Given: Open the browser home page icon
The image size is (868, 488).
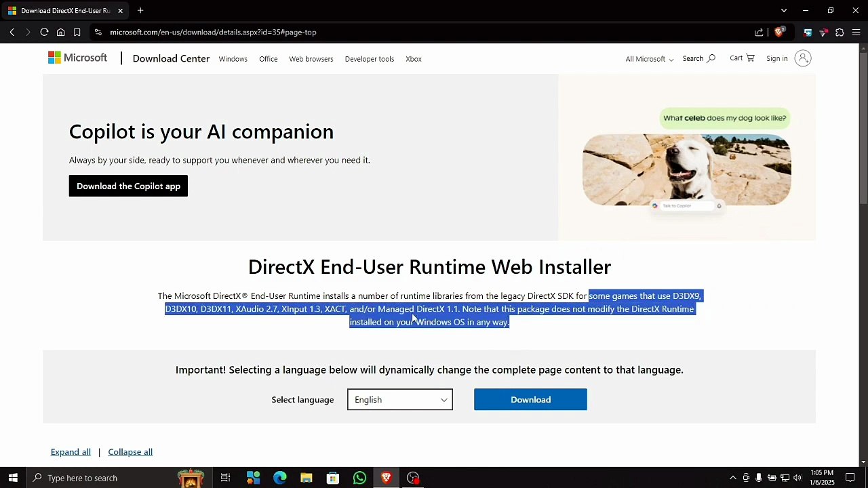Looking at the screenshot, I should tap(60, 32).
